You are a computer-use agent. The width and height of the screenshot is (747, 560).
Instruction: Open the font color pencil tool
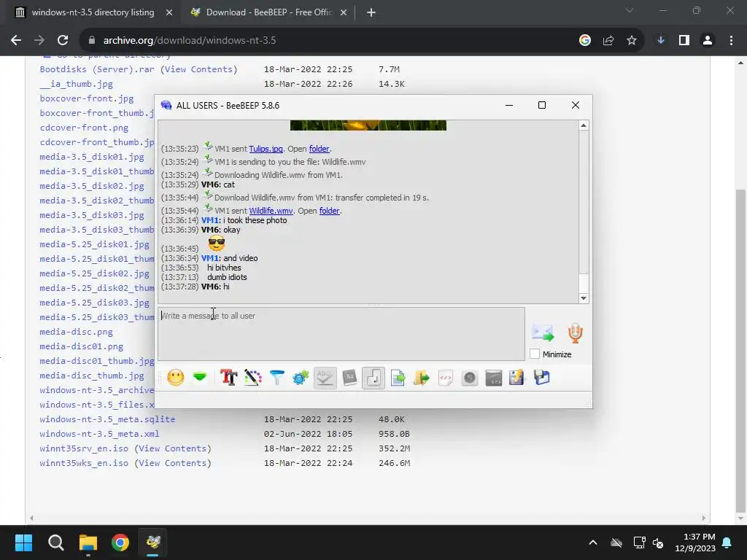[x=253, y=378]
